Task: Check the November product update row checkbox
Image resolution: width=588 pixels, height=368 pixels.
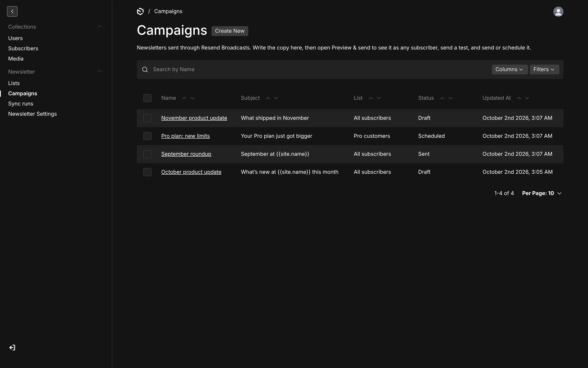Action: click(x=147, y=118)
